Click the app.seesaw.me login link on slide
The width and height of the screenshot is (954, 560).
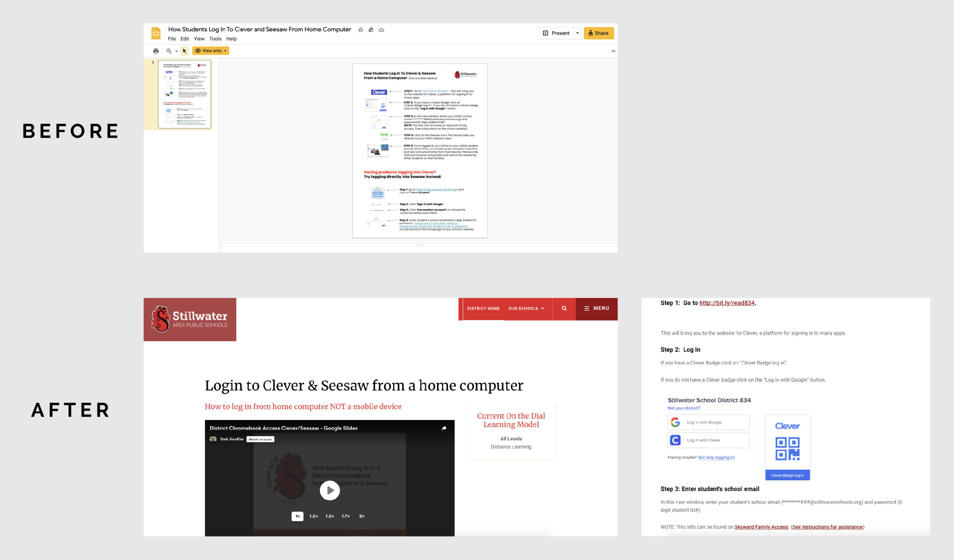coord(437,190)
